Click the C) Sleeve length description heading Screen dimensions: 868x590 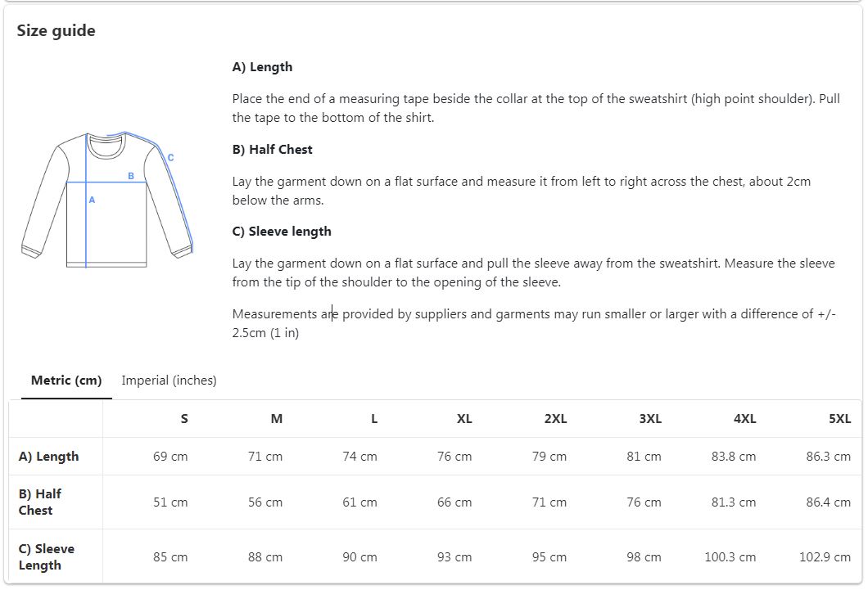coord(282,231)
